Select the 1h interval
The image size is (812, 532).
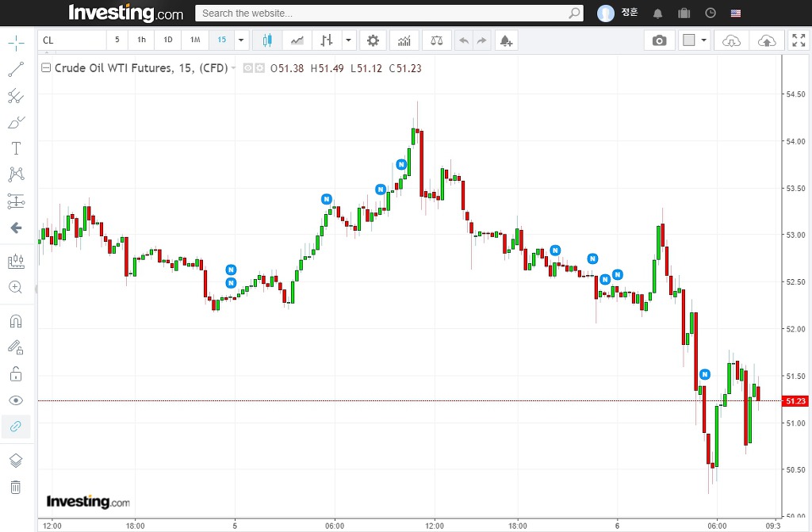click(x=141, y=40)
